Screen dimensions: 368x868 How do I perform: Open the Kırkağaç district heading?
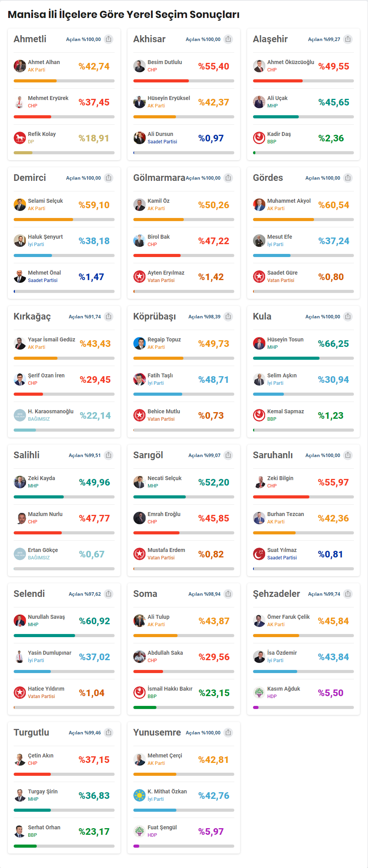pyautogui.click(x=32, y=317)
